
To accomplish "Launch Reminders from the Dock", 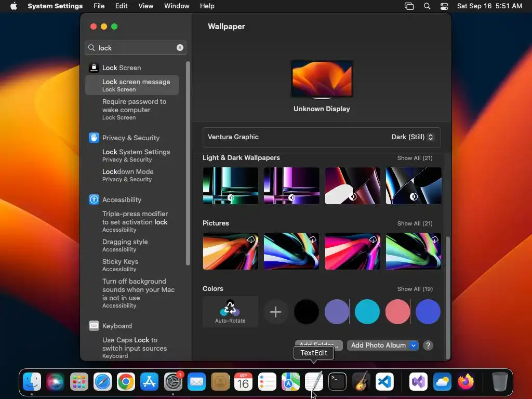I will tap(267, 382).
